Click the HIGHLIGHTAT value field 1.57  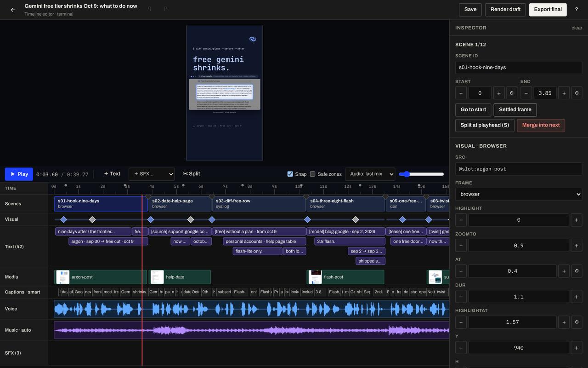tap(512, 322)
